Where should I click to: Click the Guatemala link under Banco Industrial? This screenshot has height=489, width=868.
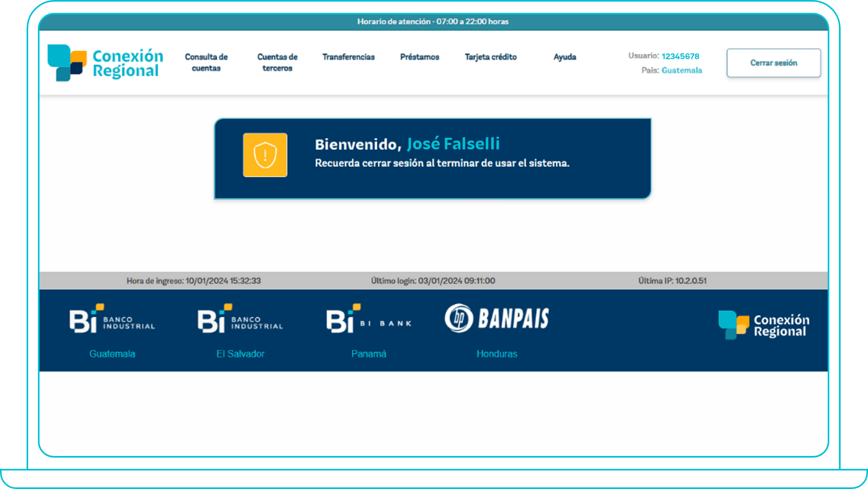[112, 354]
